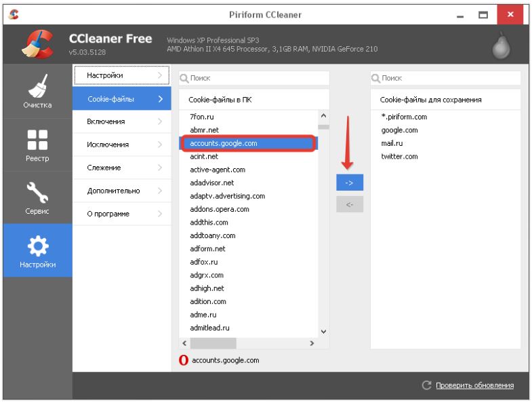The height and width of the screenshot is (403, 532).
Task: Select adadvisor.net in the cookie list
Action: [x=248, y=183]
